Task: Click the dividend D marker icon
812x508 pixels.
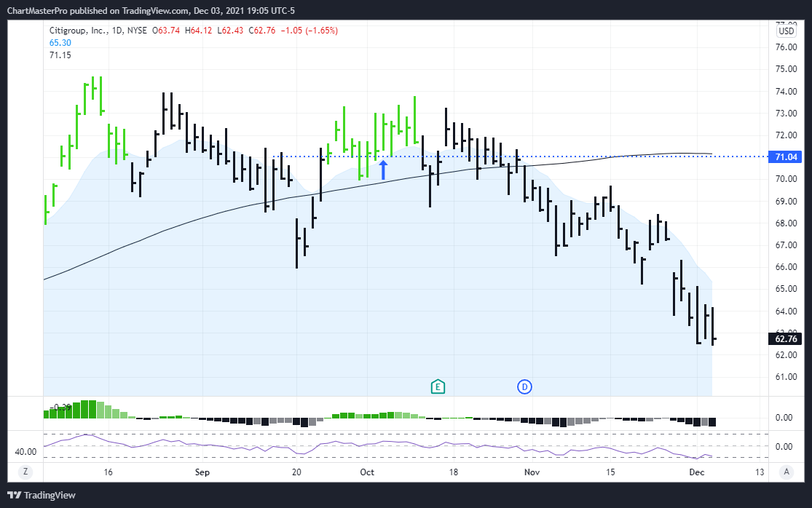Action: (x=524, y=386)
